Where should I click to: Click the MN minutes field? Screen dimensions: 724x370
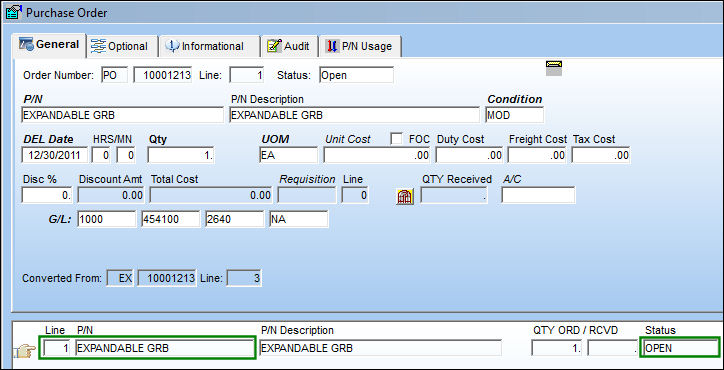126,155
